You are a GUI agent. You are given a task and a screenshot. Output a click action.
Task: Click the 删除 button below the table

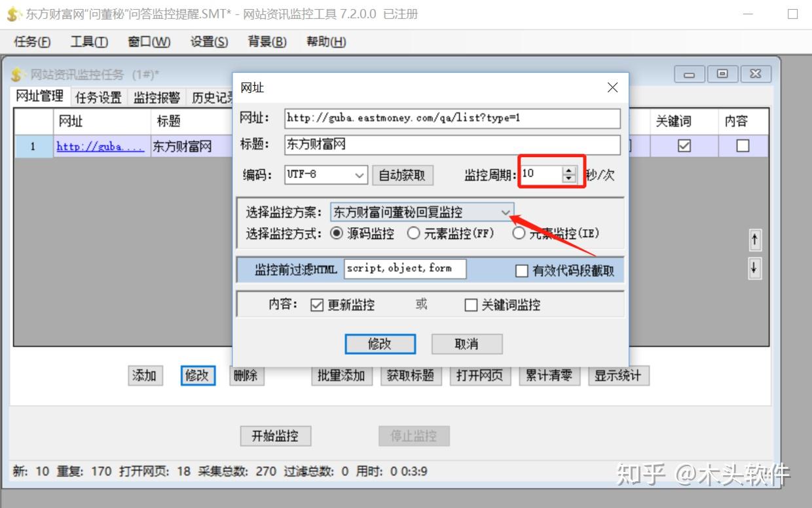point(246,375)
